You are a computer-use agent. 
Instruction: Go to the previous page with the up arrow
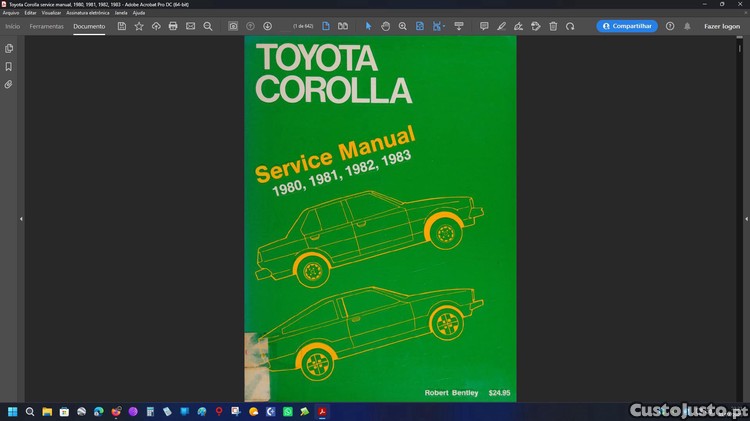point(250,26)
